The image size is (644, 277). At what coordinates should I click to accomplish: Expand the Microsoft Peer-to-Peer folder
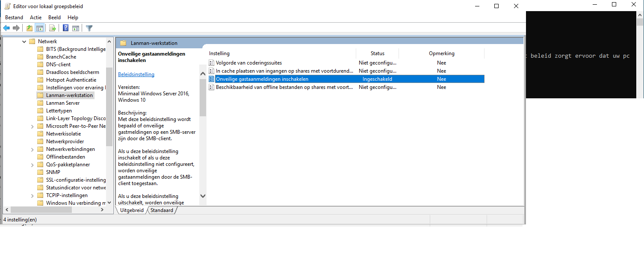(x=32, y=126)
